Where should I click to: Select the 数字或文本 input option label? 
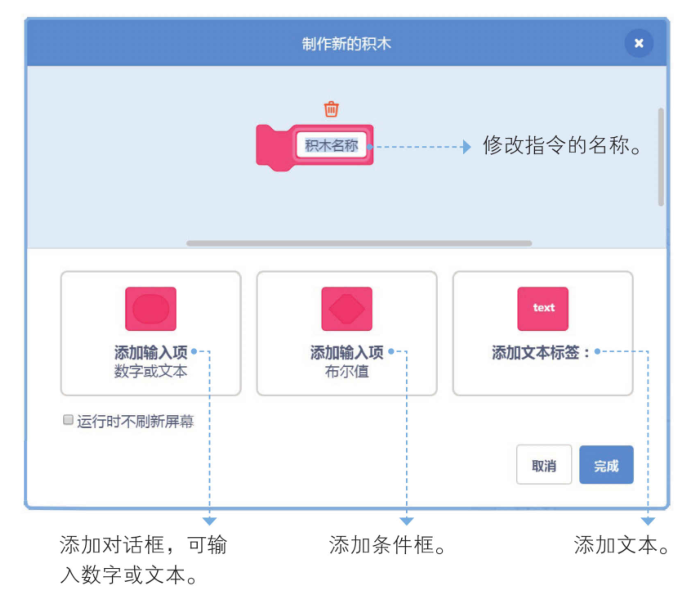tap(150, 373)
